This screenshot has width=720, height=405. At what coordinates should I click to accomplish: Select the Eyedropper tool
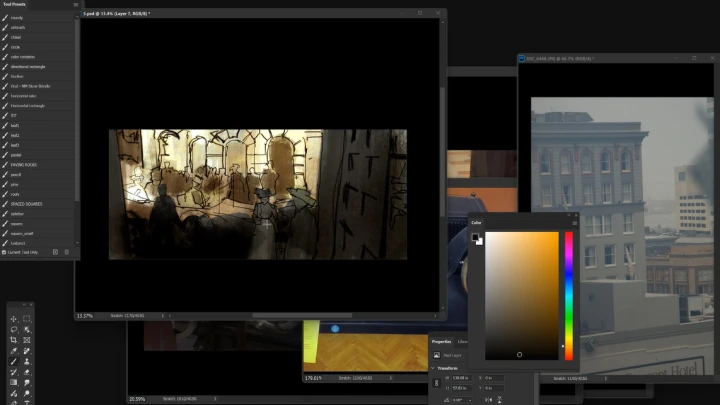click(14, 351)
